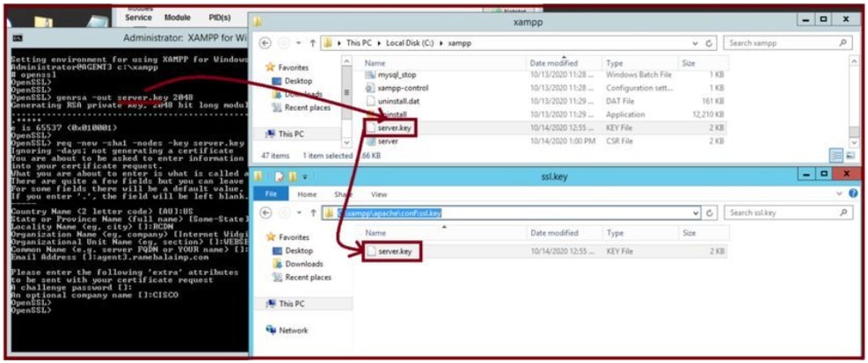Image resolution: width=868 pixels, height=363 pixels.
Task: Click search magnifier in xampp window
Action: [x=842, y=42]
